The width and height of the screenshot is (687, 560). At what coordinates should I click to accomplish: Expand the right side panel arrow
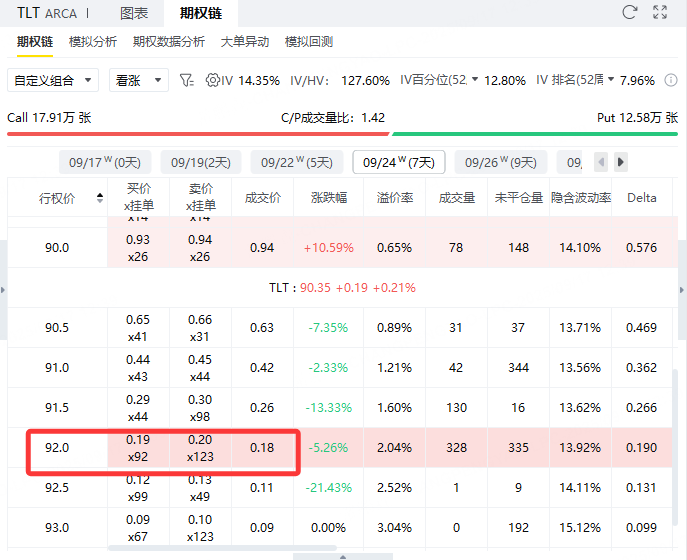click(682, 290)
